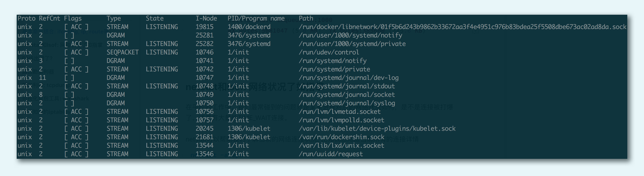Click the RefCnt column header
Screen dimensions: 644x176
tap(49, 19)
